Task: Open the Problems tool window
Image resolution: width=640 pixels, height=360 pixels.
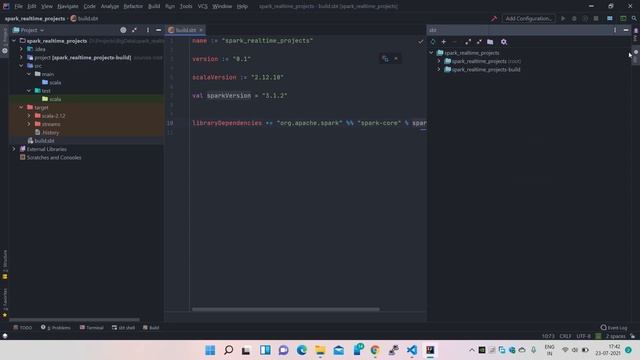Action: (x=56, y=327)
